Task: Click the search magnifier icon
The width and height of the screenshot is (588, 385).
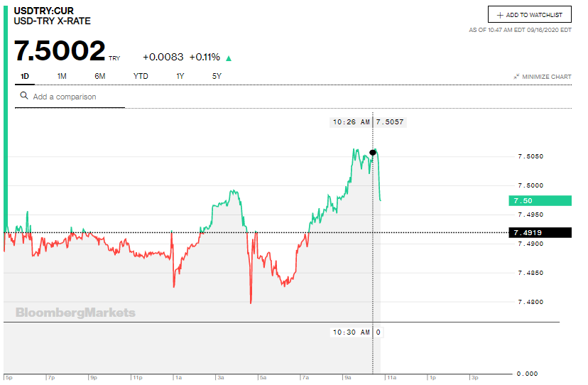Action: point(23,96)
